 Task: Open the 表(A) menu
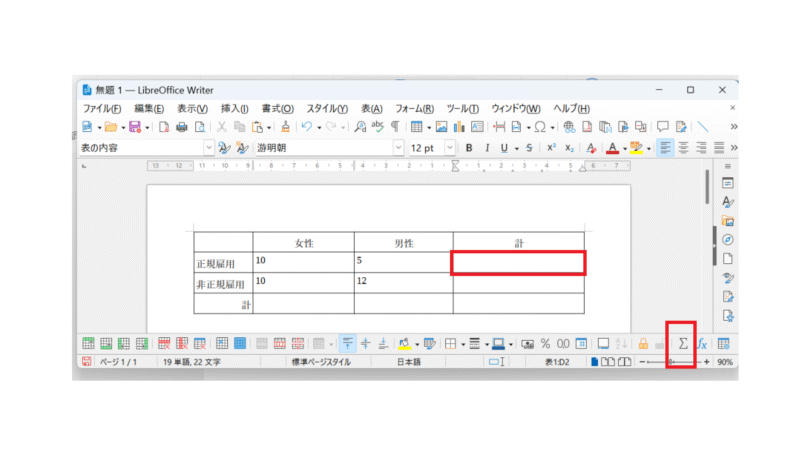pos(372,109)
